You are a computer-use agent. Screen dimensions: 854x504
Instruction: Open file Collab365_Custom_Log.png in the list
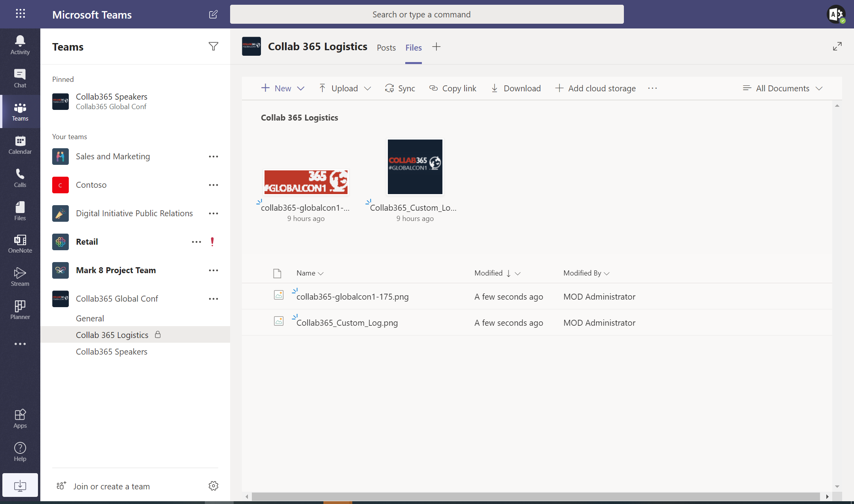click(x=347, y=323)
